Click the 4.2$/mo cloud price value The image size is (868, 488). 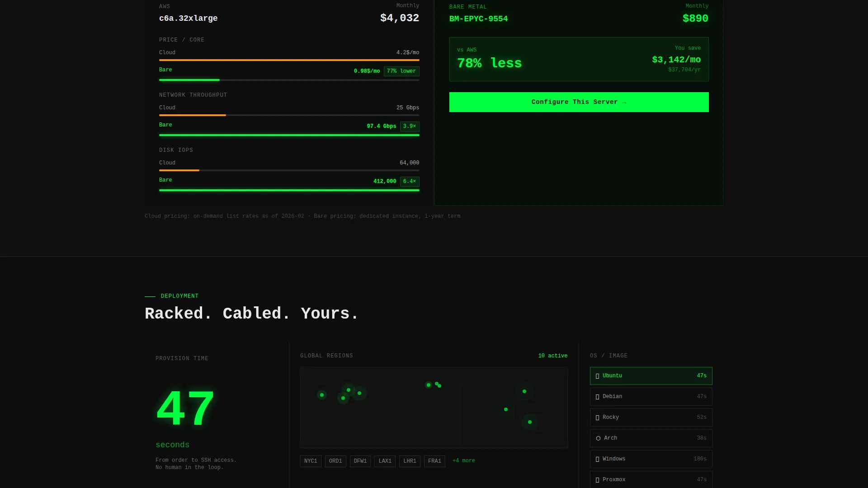(408, 53)
